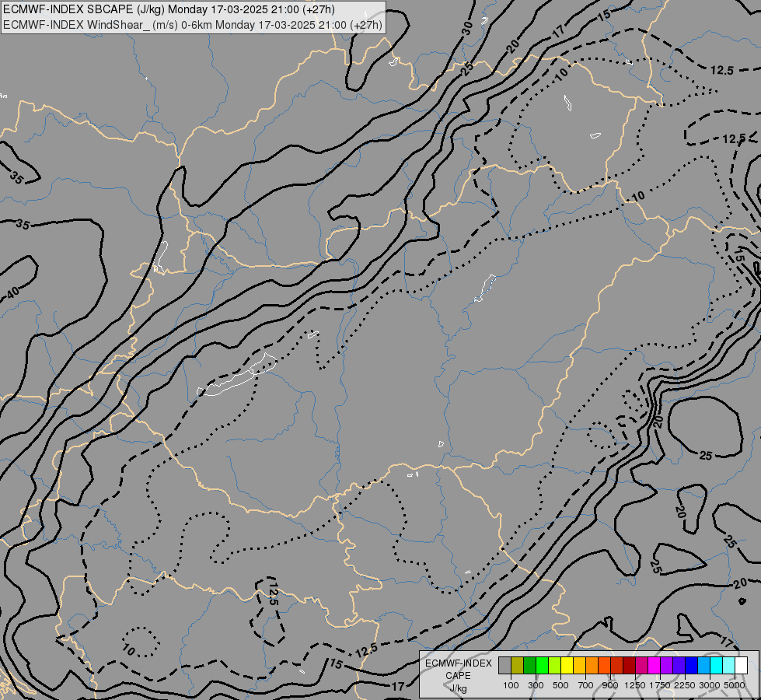Click the 3000 value label in the legend
The width and height of the screenshot is (761, 700).
pos(710,685)
